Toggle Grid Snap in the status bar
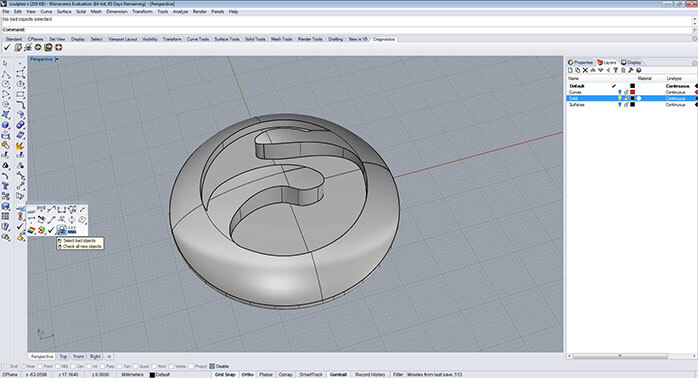The width and height of the screenshot is (698, 378). [x=225, y=374]
